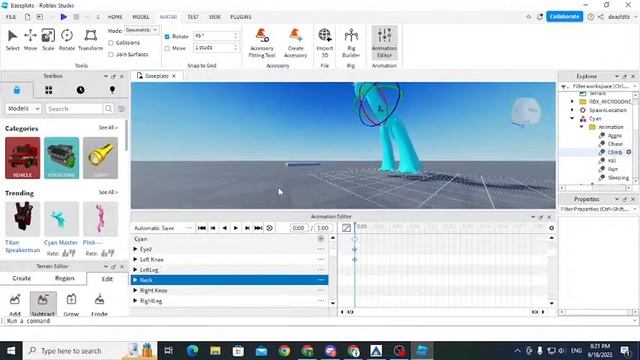Select the terrain Grow tool
Screen dimensions: 640x360
71,304
